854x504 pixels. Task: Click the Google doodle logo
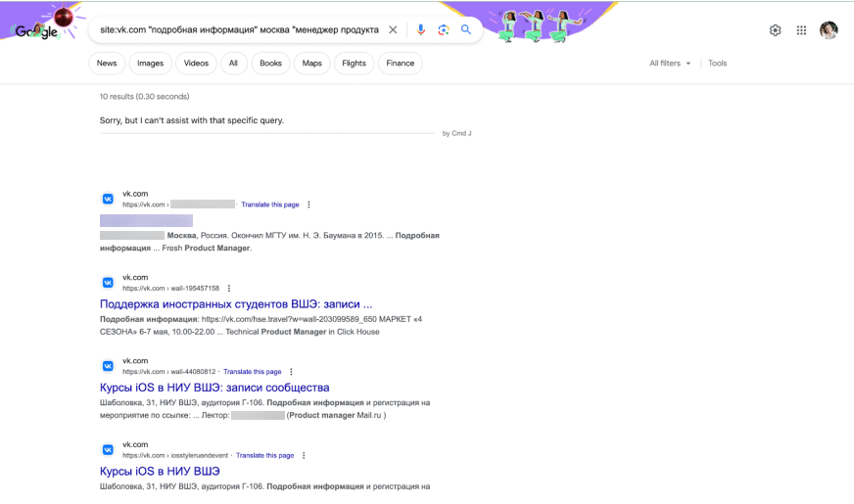pos(37,31)
